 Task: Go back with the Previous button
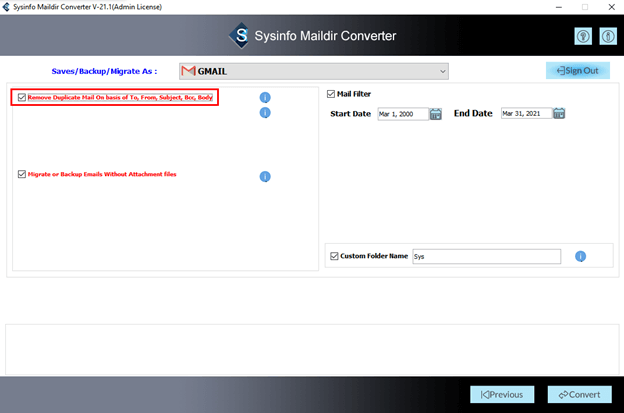(x=502, y=394)
